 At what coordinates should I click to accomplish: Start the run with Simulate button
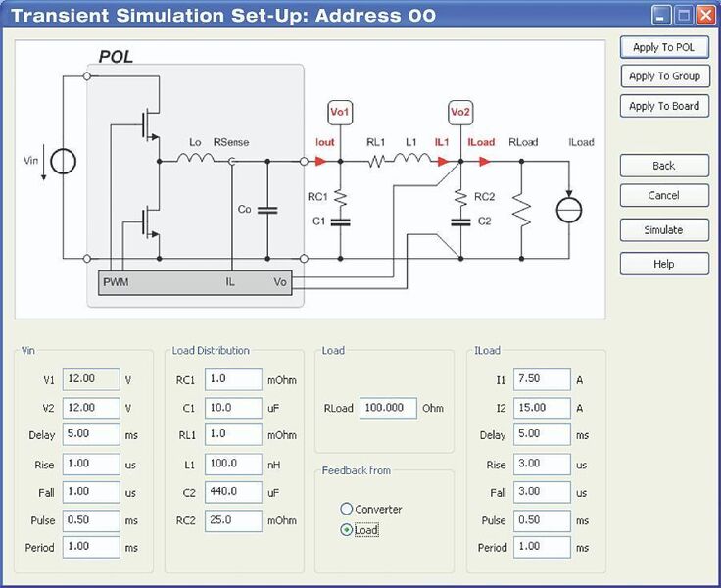click(664, 230)
